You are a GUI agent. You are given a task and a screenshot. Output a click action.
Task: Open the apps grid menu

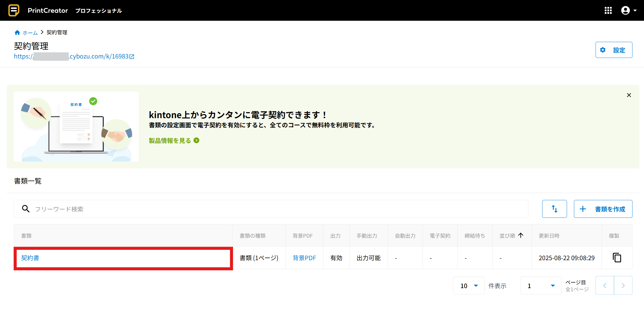tap(608, 11)
